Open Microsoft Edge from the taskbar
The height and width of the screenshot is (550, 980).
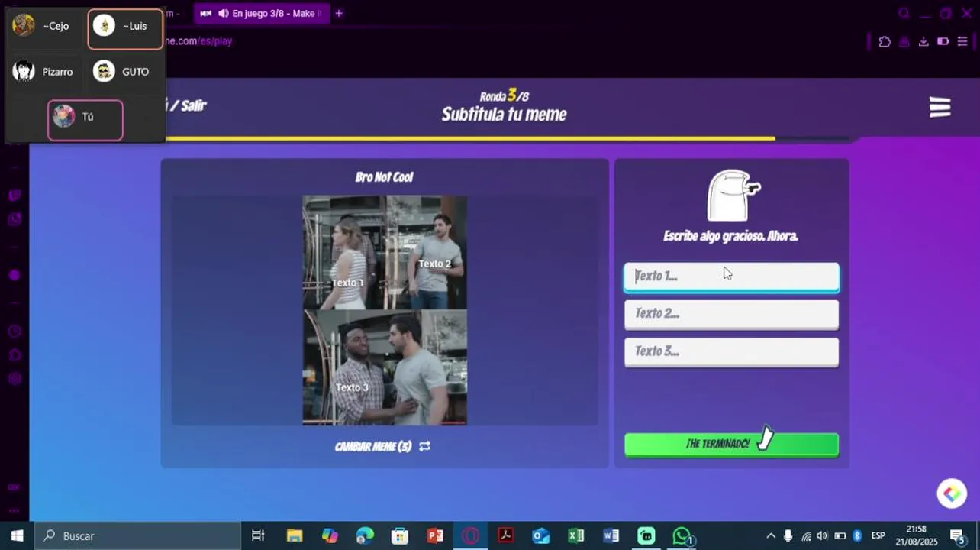pos(365,535)
